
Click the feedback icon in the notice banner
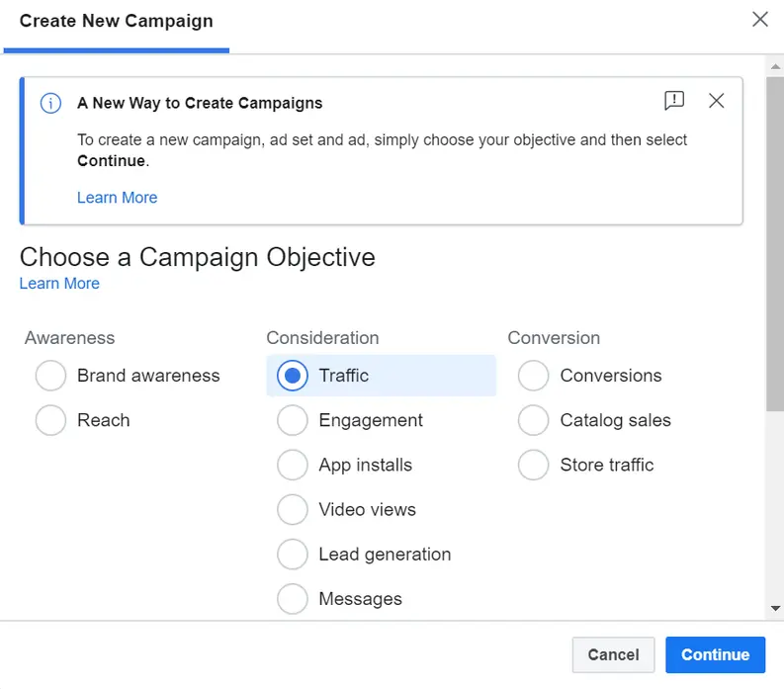point(674,101)
